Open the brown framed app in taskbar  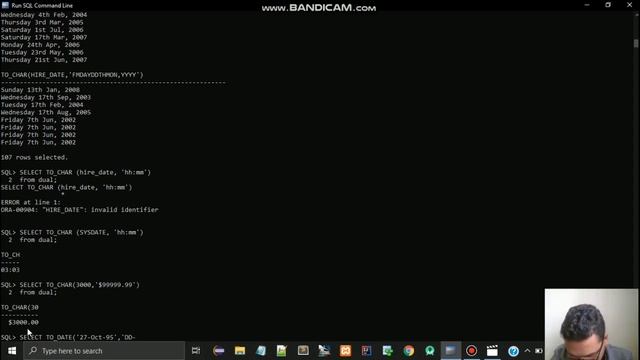pos(303,351)
